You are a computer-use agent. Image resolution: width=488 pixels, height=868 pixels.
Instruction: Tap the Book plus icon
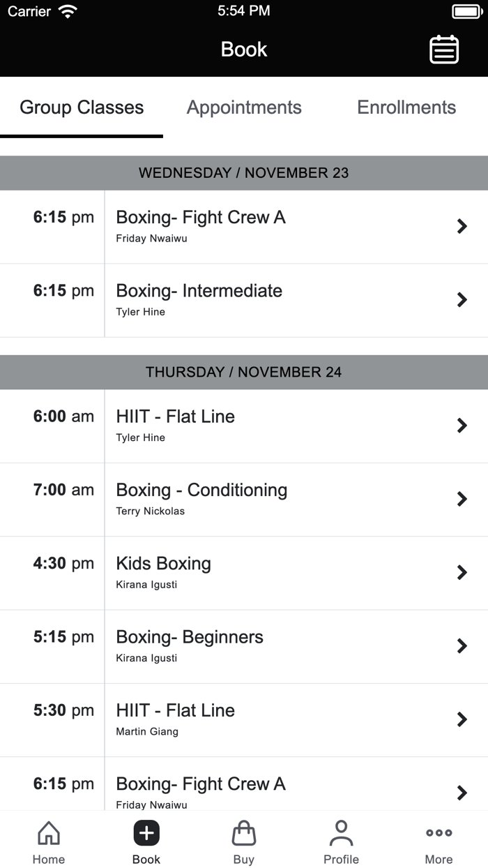point(146,833)
